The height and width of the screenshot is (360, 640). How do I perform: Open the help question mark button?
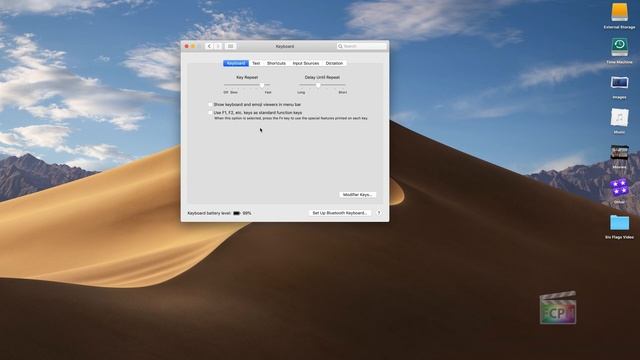click(379, 213)
